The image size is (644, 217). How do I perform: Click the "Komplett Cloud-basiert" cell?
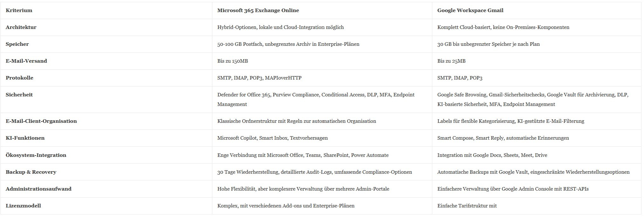pos(503,27)
